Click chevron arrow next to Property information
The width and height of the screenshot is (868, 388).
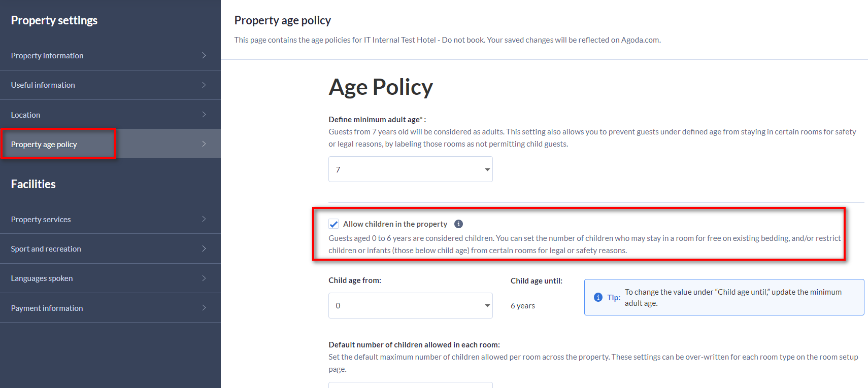click(x=204, y=55)
